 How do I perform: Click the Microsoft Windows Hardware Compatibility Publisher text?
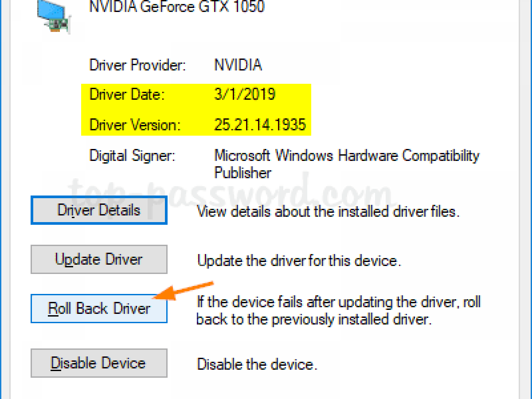(347, 164)
